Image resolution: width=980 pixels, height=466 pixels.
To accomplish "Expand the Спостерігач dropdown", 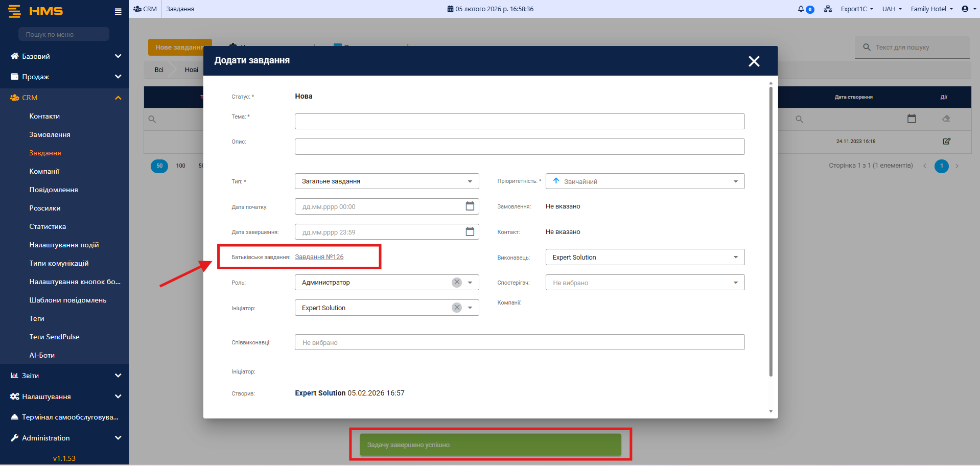I will click(x=735, y=283).
